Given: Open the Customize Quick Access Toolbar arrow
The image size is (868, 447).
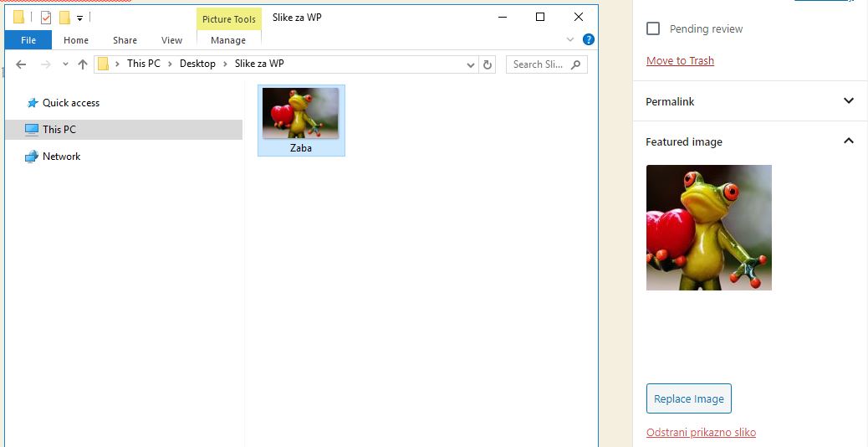Looking at the screenshot, I should [79, 18].
